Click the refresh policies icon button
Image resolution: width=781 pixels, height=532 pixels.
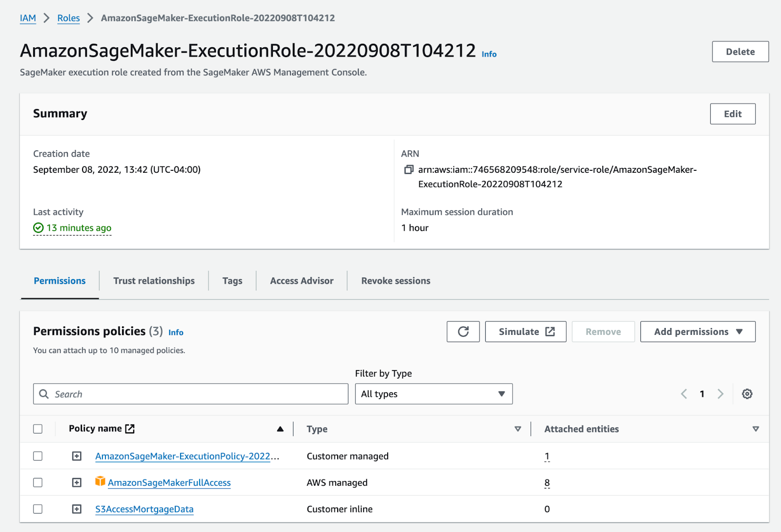pos(463,332)
